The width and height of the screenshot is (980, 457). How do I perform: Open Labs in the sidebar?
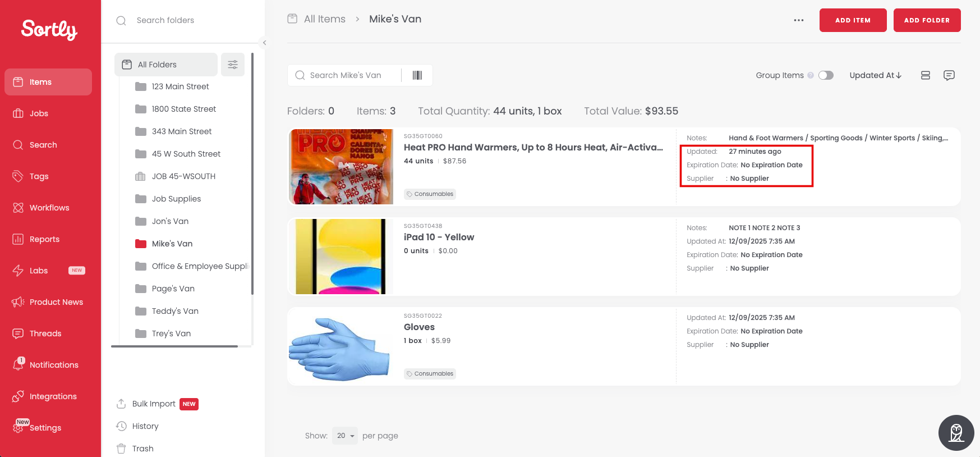pos(48,271)
